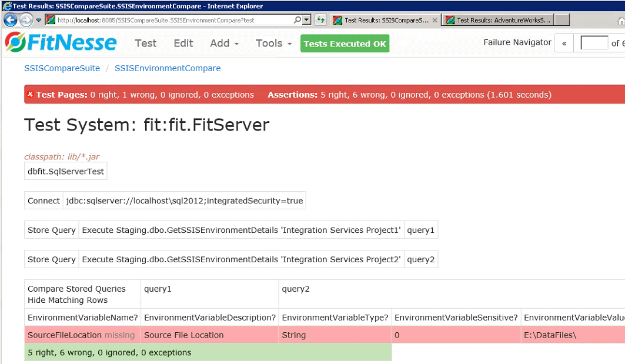Go back using the browser back arrow
The width and height of the screenshot is (625, 364).
click(11, 20)
